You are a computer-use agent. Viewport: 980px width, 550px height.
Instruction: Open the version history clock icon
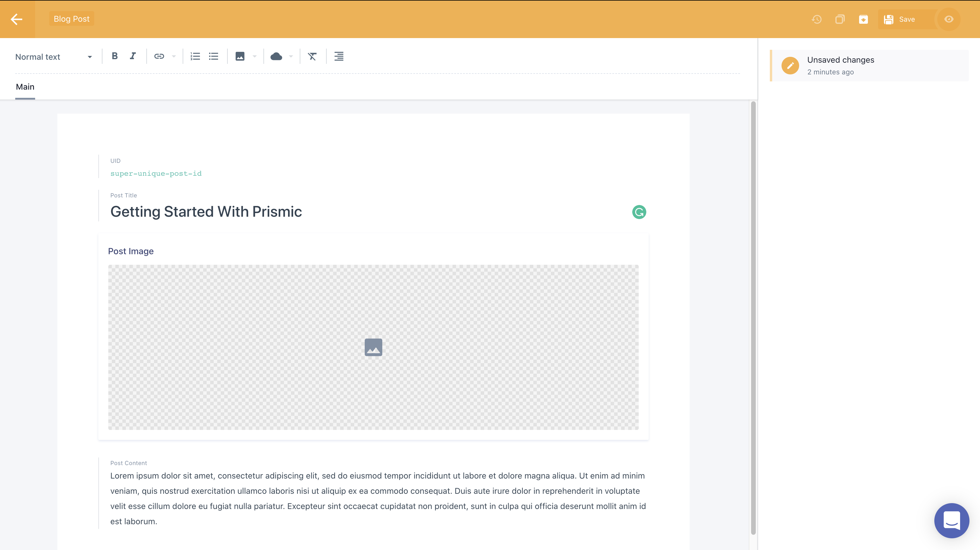coord(816,19)
